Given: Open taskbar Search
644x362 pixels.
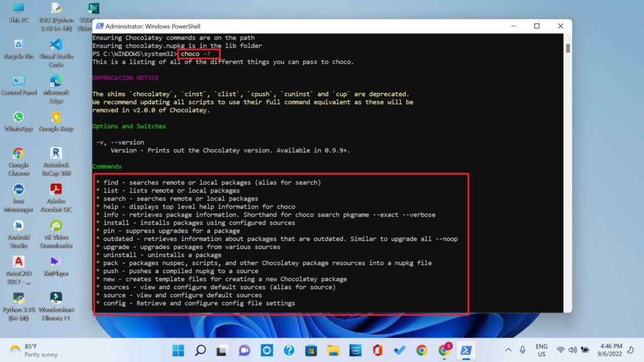Looking at the screenshot, I should click(201, 350).
